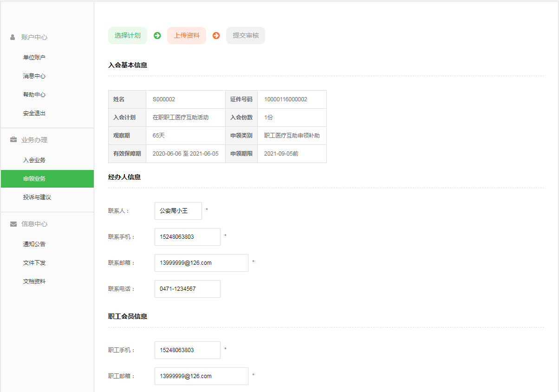Open 文件下发 in the sidebar

pyautogui.click(x=34, y=263)
